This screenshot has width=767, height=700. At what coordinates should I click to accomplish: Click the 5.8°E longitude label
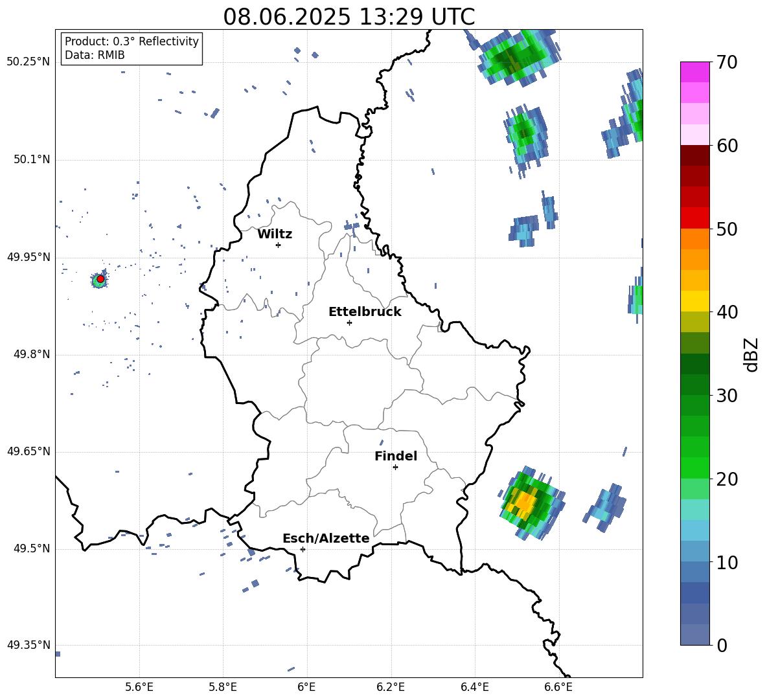223,687
